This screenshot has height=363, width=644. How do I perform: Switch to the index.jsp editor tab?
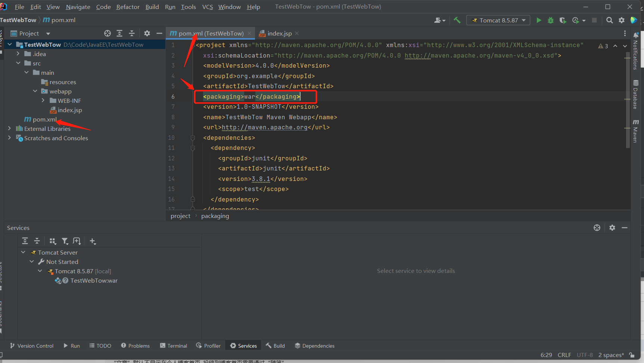coord(279,33)
